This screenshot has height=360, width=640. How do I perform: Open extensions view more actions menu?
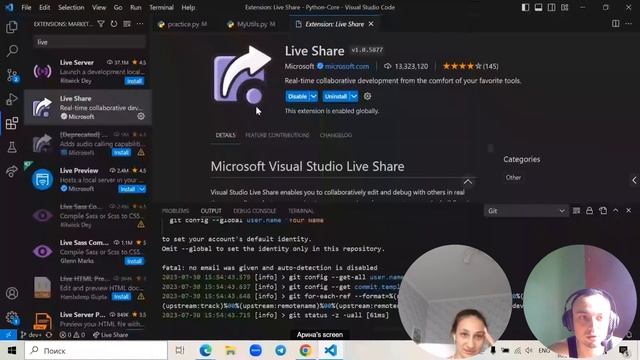140,24
